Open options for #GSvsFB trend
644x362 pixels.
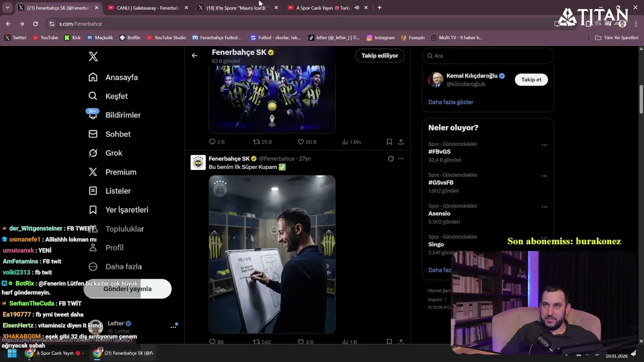[544, 176]
